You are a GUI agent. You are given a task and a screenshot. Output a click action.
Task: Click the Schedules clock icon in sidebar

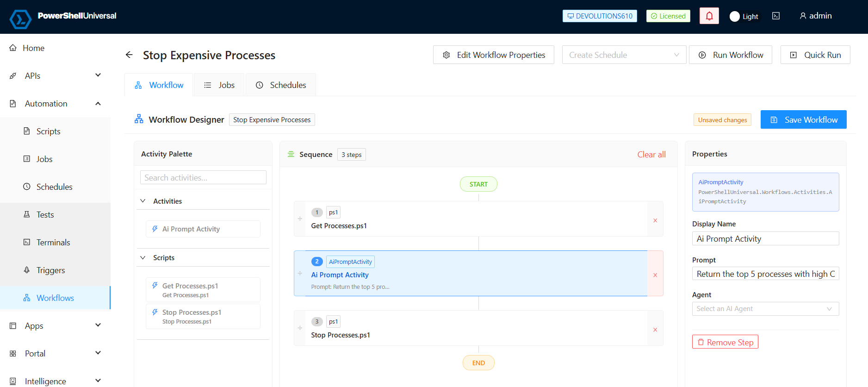click(x=27, y=187)
